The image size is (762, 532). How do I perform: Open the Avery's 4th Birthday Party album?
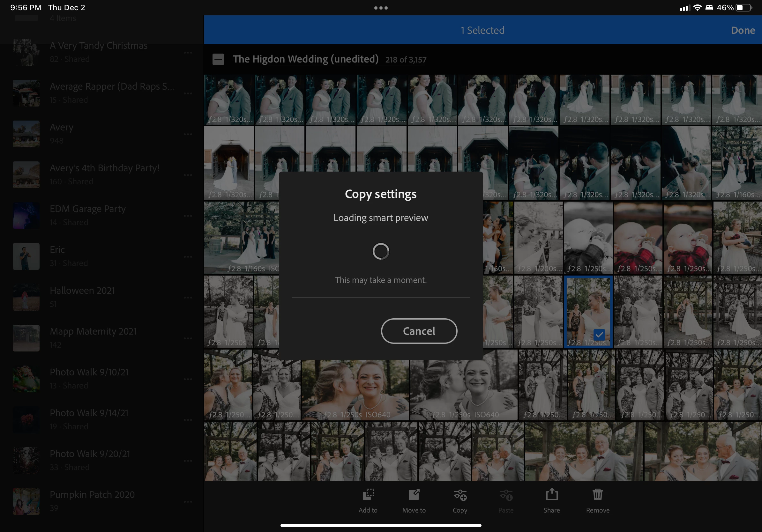(x=104, y=168)
